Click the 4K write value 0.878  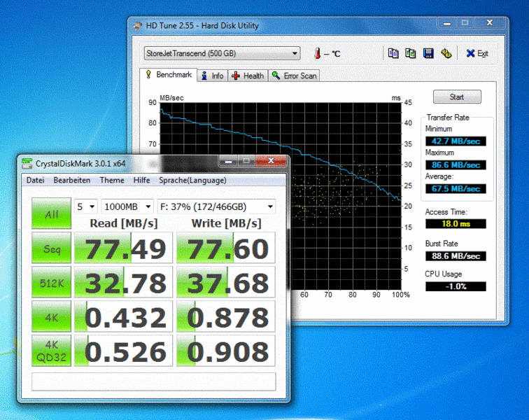(x=226, y=316)
